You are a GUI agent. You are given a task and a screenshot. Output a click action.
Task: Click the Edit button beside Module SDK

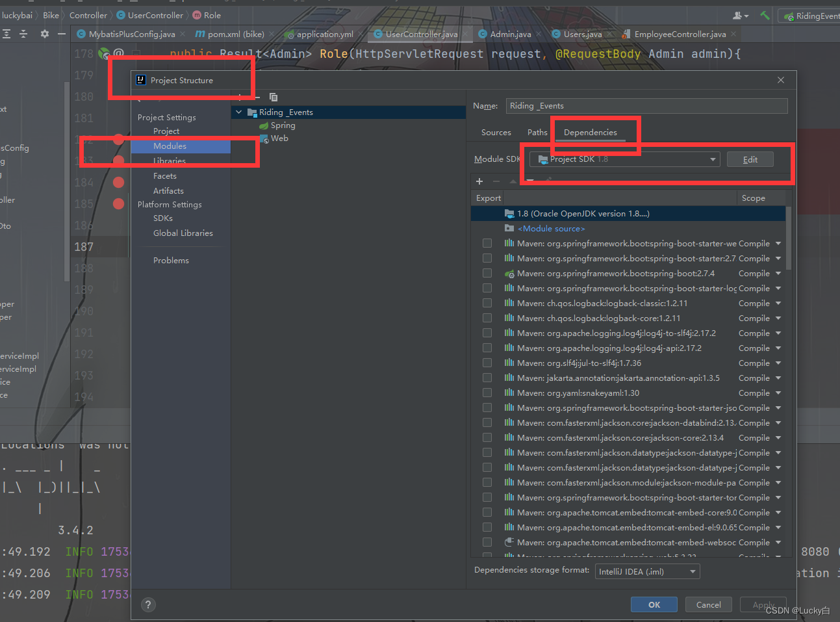pos(750,160)
